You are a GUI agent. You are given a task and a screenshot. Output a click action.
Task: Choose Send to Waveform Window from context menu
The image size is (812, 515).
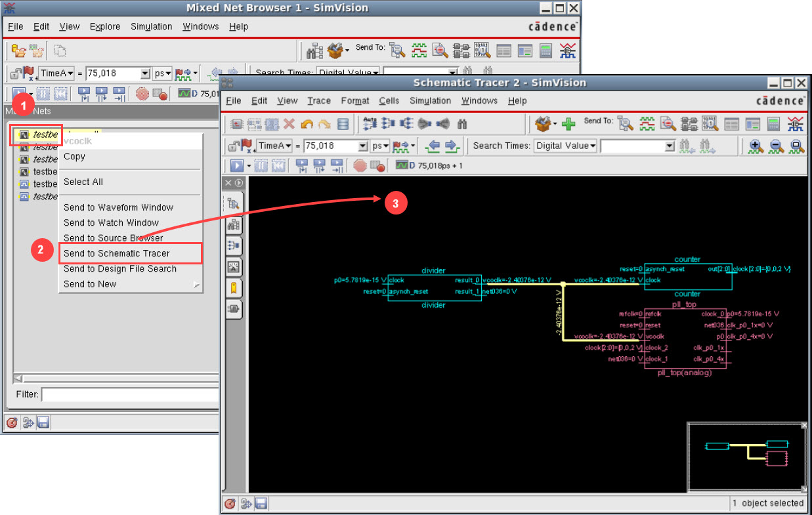click(x=118, y=207)
